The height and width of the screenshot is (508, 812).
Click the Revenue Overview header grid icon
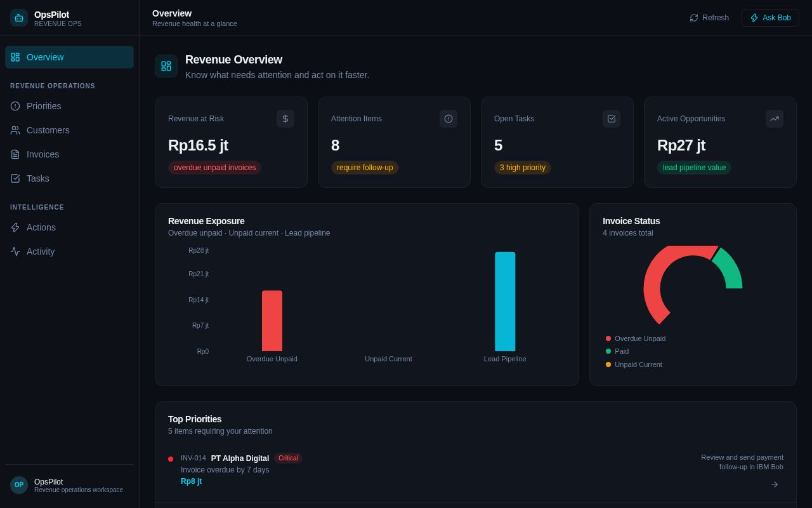click(x=166, y=66)
